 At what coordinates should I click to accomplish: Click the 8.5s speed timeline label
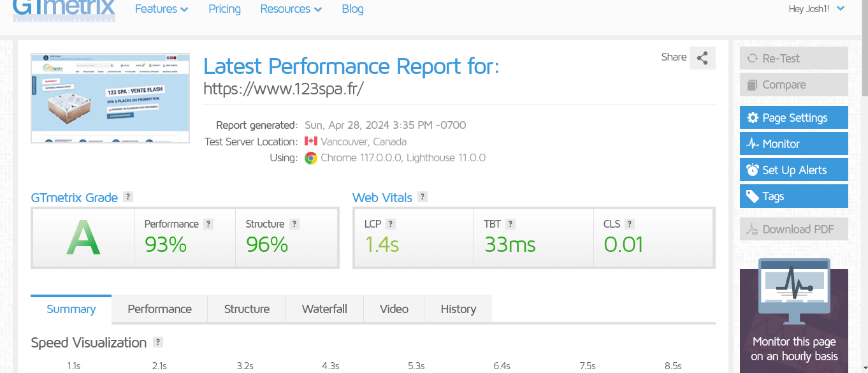tap(673, 366)
